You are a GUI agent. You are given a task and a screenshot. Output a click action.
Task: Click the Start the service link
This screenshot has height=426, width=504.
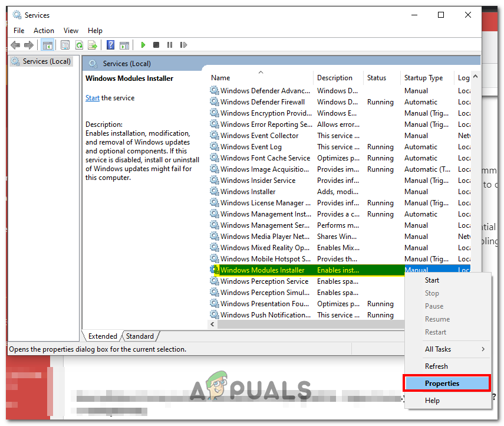point(92,98)
